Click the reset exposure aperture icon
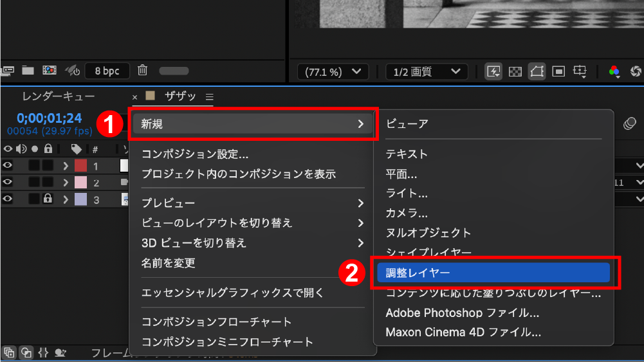The image size is (644, 362). pos(636,71)
